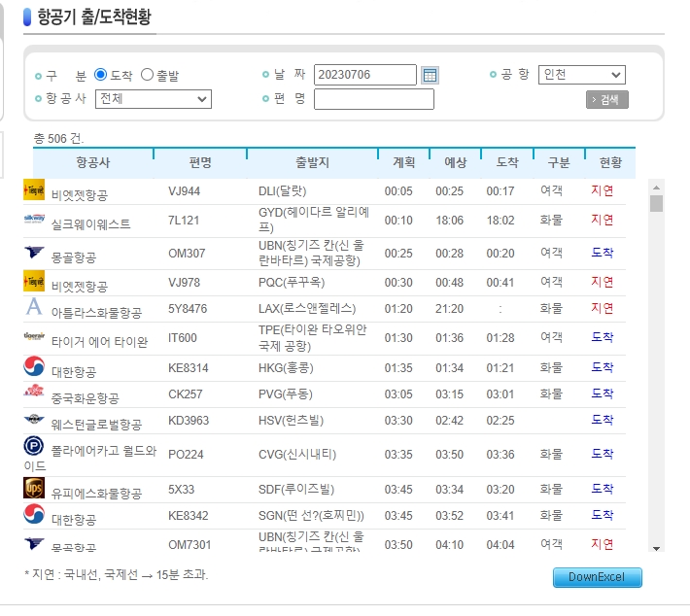Click origin PVG(푸동)
690x616 pixels.
(x=285, y=394)
